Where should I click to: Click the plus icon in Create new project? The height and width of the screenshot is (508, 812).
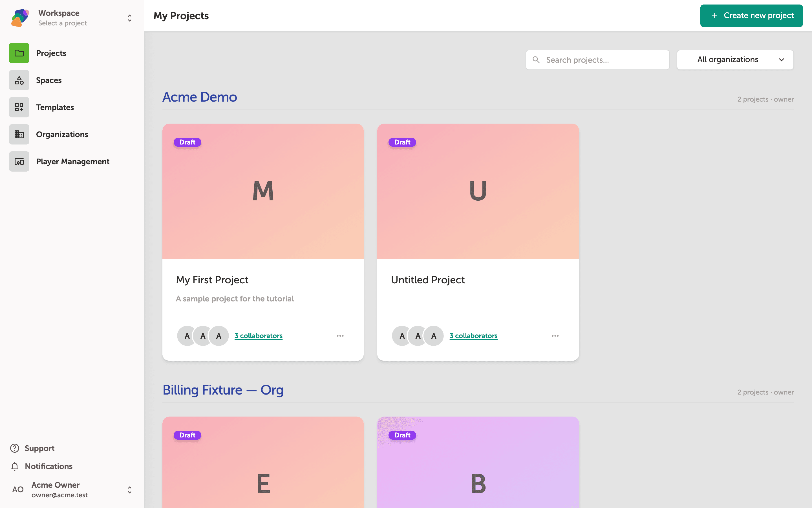coord(714,16)
